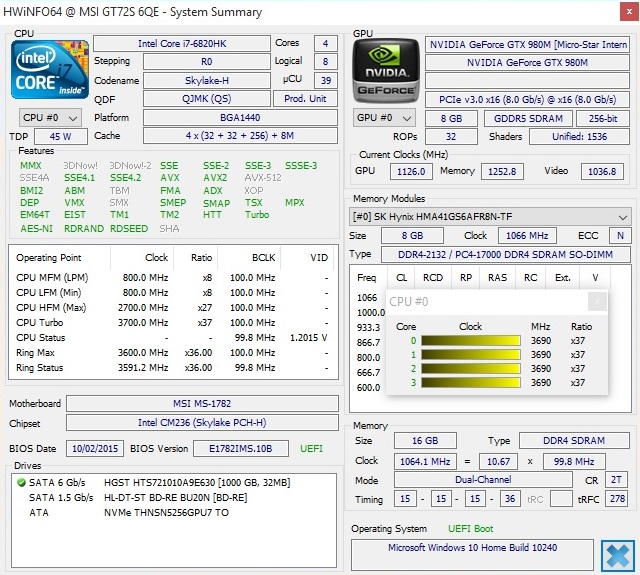Click the GPU clock 1126.0 value

point(411,171)
